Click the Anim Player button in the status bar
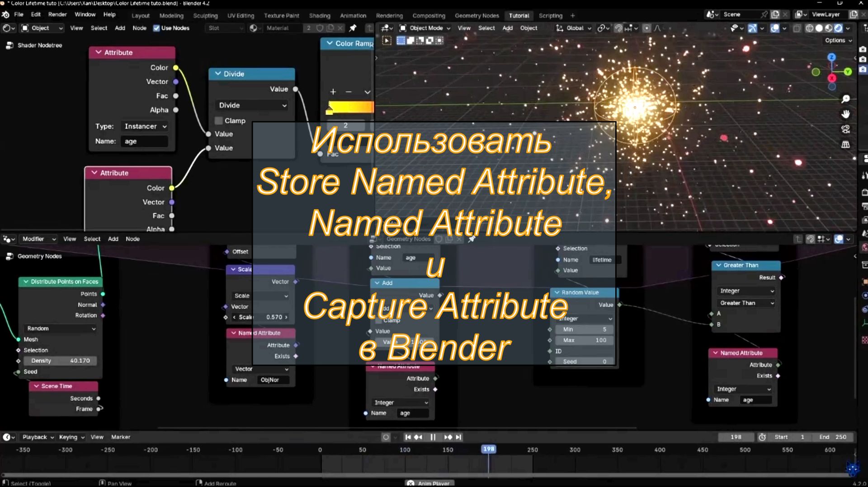 (429, 483)
